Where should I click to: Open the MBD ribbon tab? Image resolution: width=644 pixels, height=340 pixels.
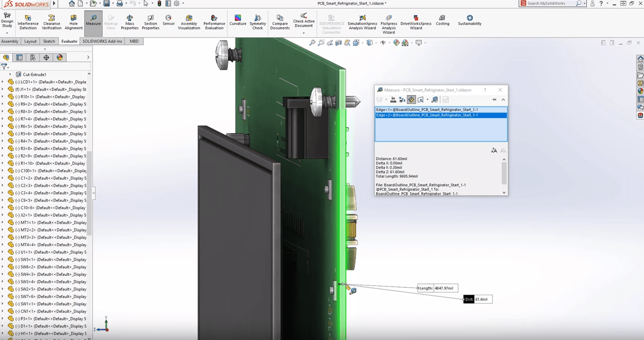[x=134, y=41]
